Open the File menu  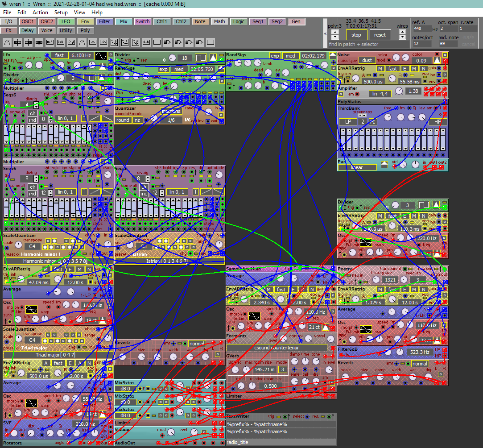(7, 12)
